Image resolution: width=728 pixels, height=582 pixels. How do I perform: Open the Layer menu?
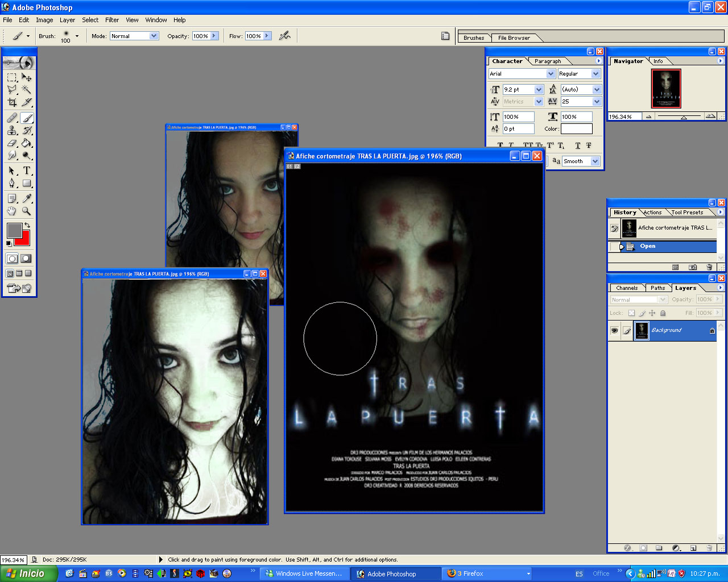coord(68,20)
